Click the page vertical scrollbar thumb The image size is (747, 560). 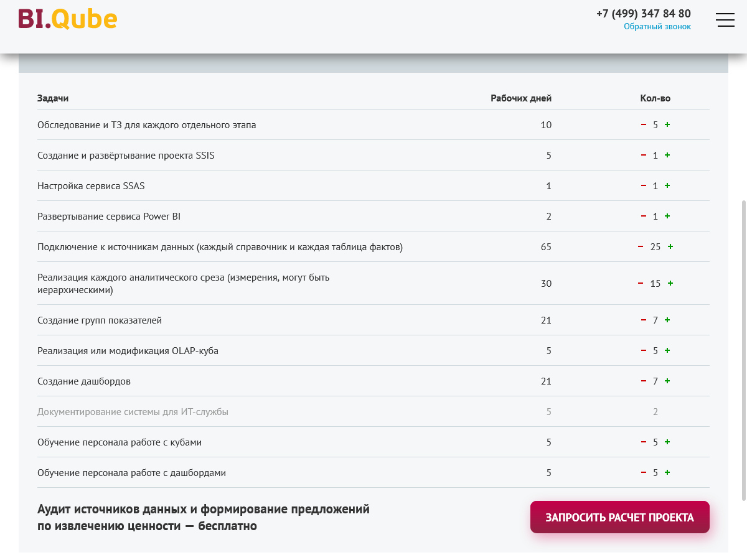pos(743,348)
